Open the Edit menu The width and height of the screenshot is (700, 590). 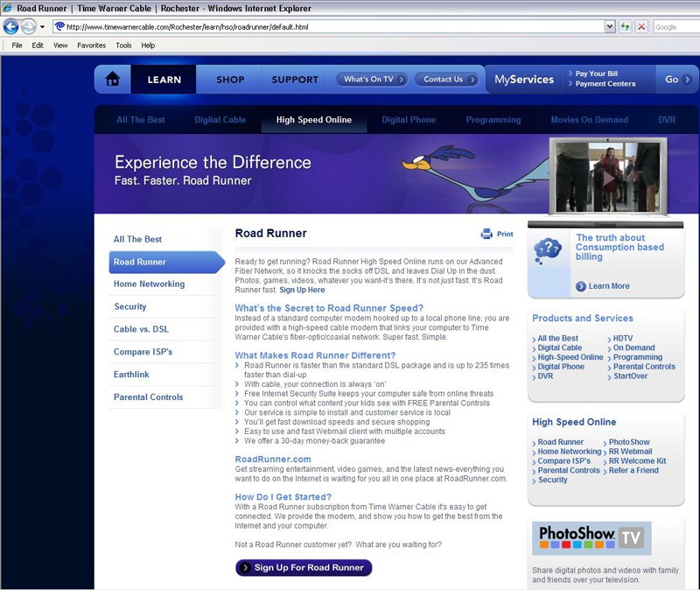[x=38, y=46]
